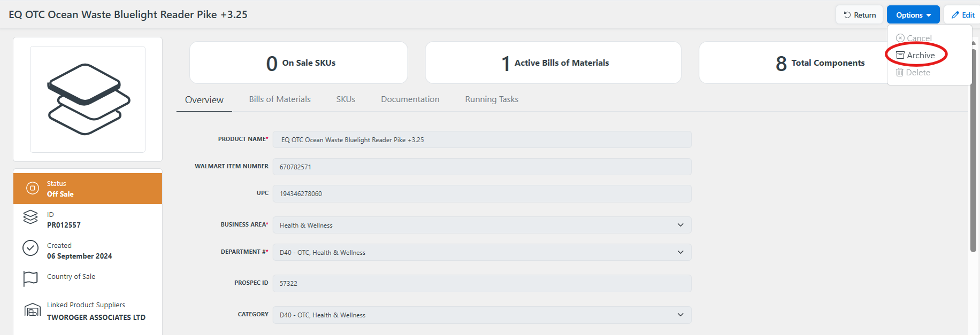
Task: Click the UPC input field
Action: [x=482, y=193]
